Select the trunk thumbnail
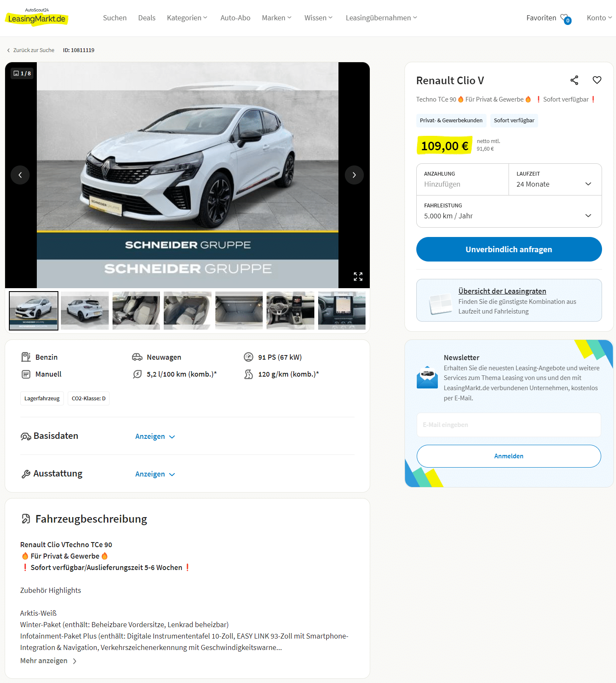The width and height of the screenshot is (616, 683). (x=239, y=311)
